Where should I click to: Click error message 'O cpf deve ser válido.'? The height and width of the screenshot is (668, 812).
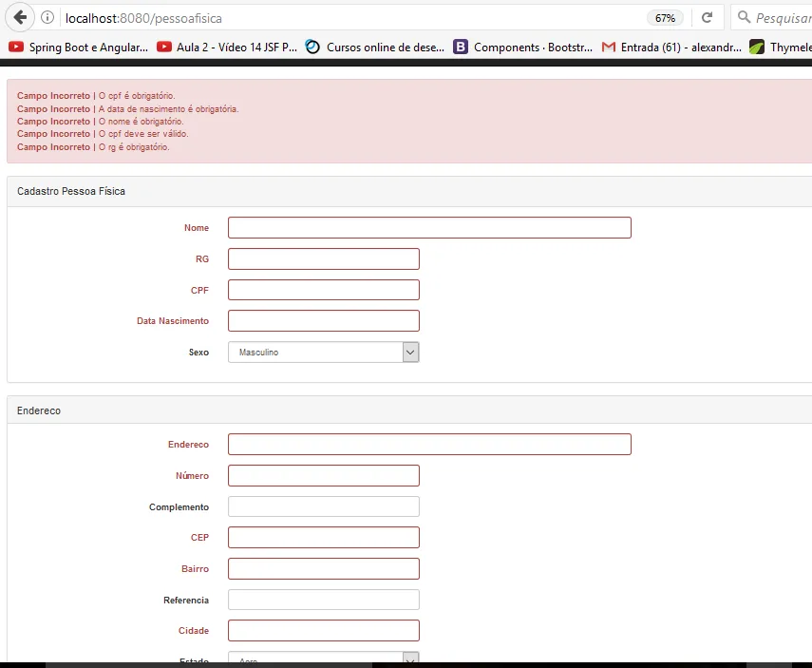point(143,134)
